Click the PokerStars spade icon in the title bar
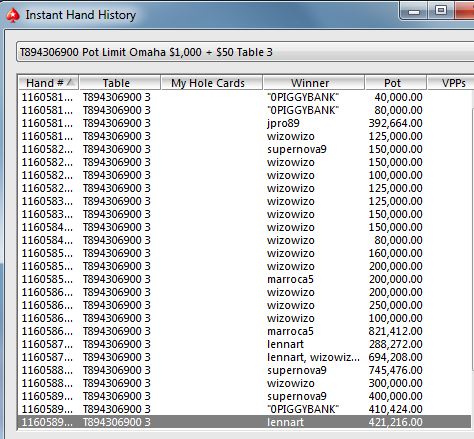474x439 pixels. pyautogui.click(x=13, y=15)
